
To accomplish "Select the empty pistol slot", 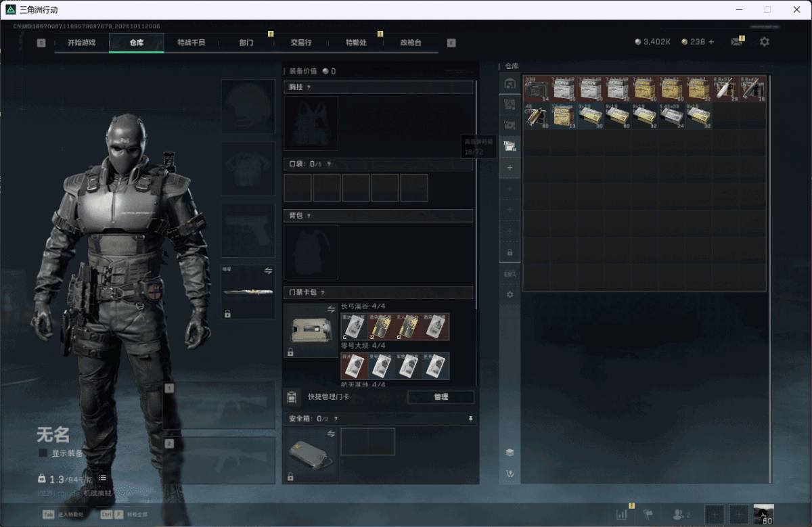I will click(x=248, y=231).
